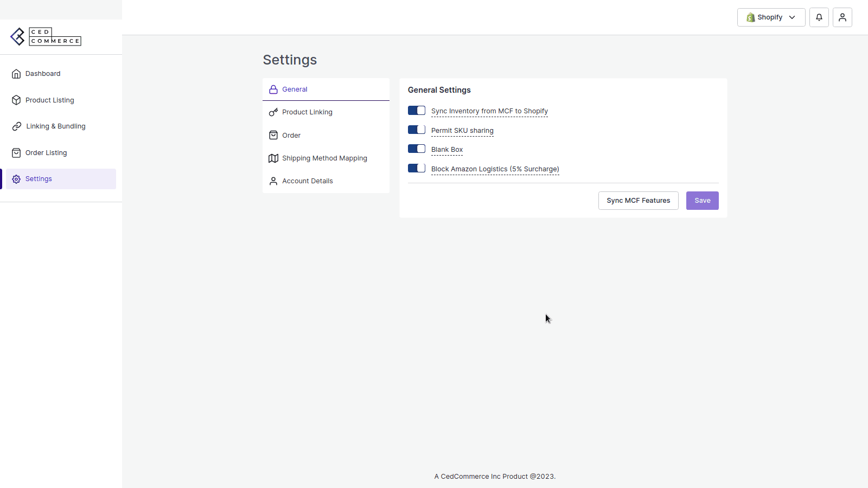Screen dimensions: 868x488
Task: Open Linking & Bundling section
Action: point(55,126)
